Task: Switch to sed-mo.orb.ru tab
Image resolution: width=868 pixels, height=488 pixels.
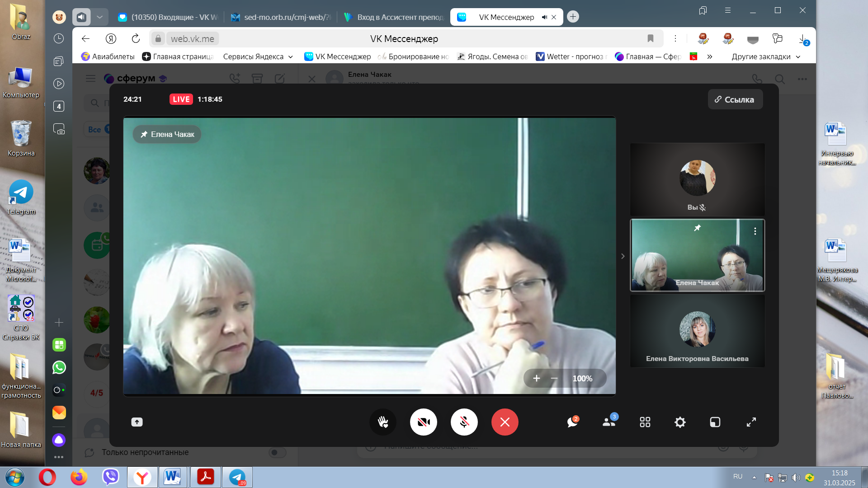Action: click(x=281, y=17)
